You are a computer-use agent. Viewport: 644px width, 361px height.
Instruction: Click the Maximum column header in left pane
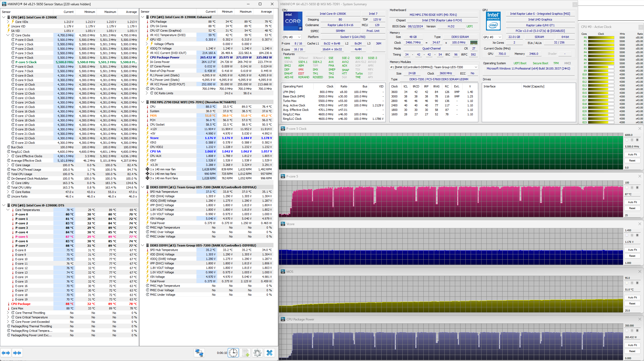(x=110, y=12)
